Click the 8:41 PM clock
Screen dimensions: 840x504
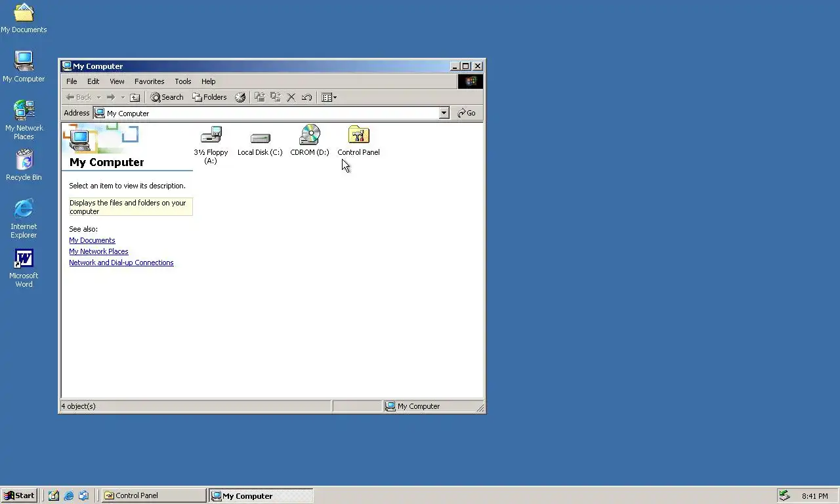tap(814, 496)
